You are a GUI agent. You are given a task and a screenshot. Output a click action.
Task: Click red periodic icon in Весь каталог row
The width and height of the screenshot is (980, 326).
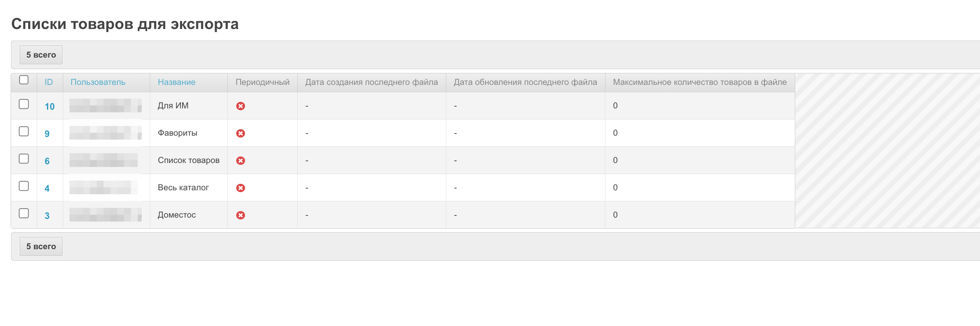[x=241, y=188]
